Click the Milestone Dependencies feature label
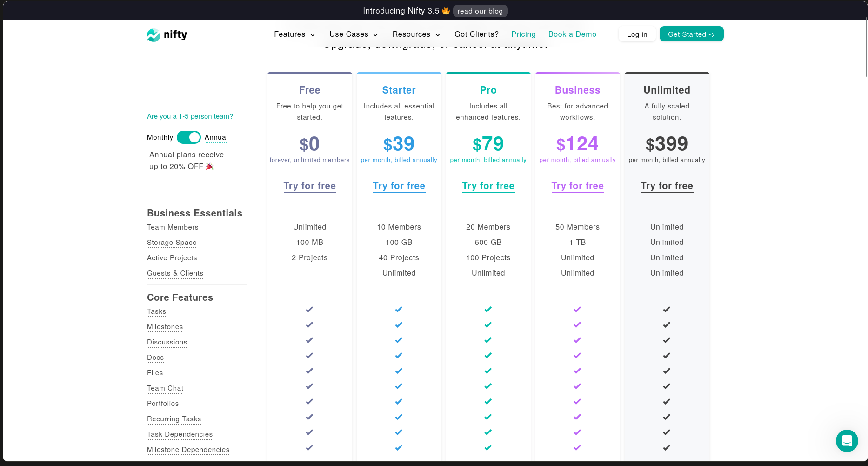 [188, 450]
